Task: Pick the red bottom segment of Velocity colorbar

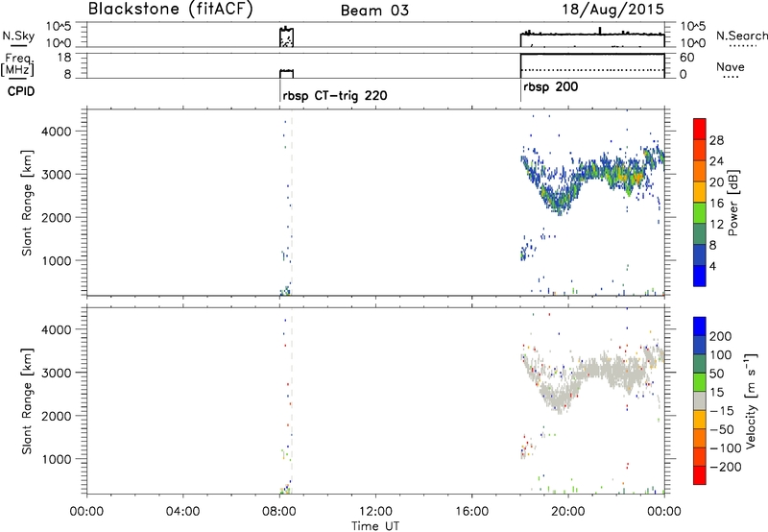Action: (x=700, y=475)
